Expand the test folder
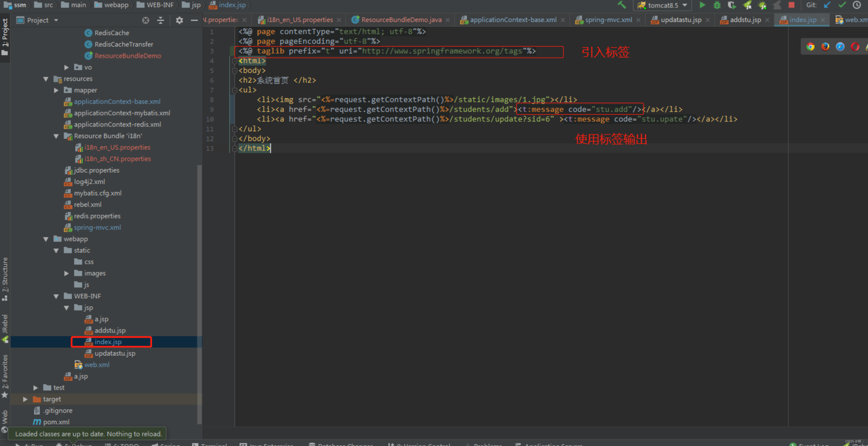 point(35,388)
